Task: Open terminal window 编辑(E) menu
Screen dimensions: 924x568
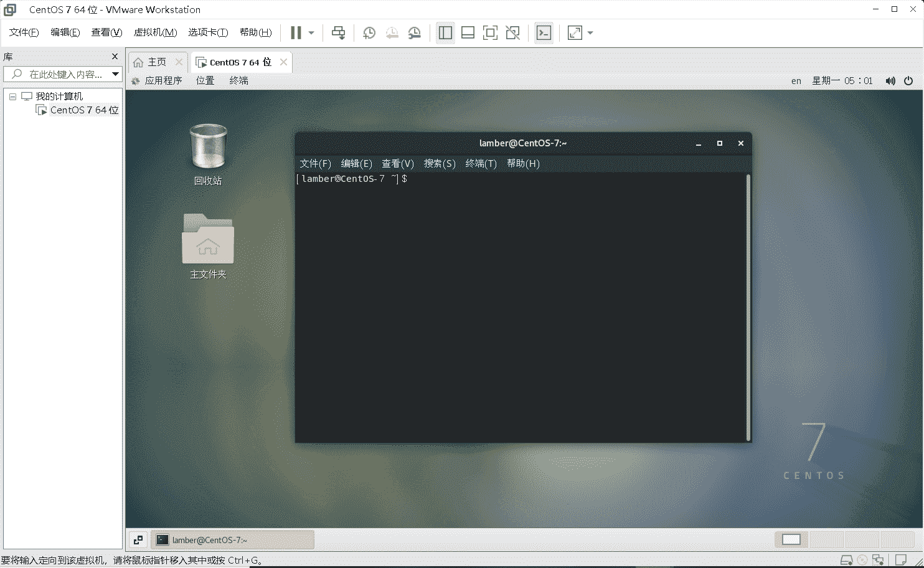Action: (356, 164)
